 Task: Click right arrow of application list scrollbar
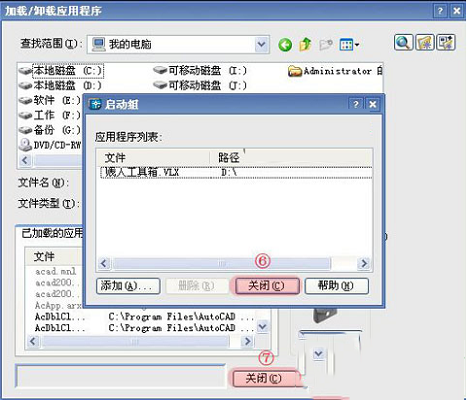pos(364,264)
